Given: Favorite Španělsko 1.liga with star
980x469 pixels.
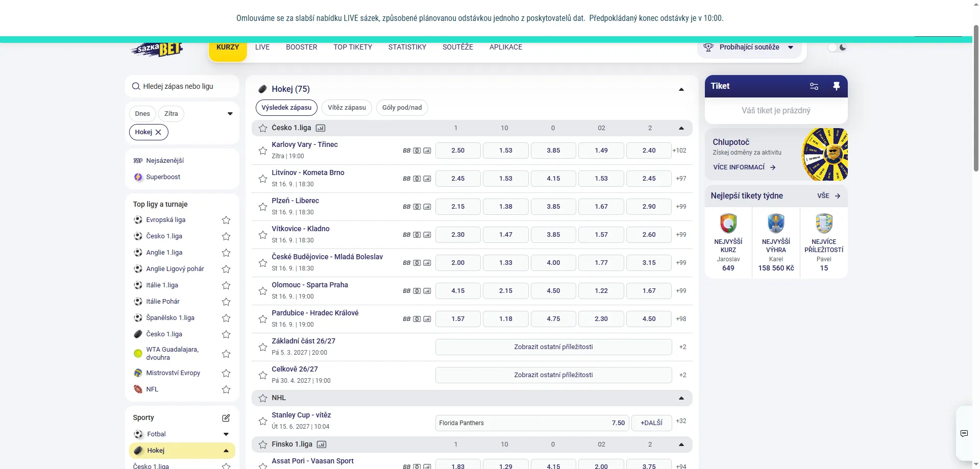Looking at the screenshot, I should (x=226, y=318).
